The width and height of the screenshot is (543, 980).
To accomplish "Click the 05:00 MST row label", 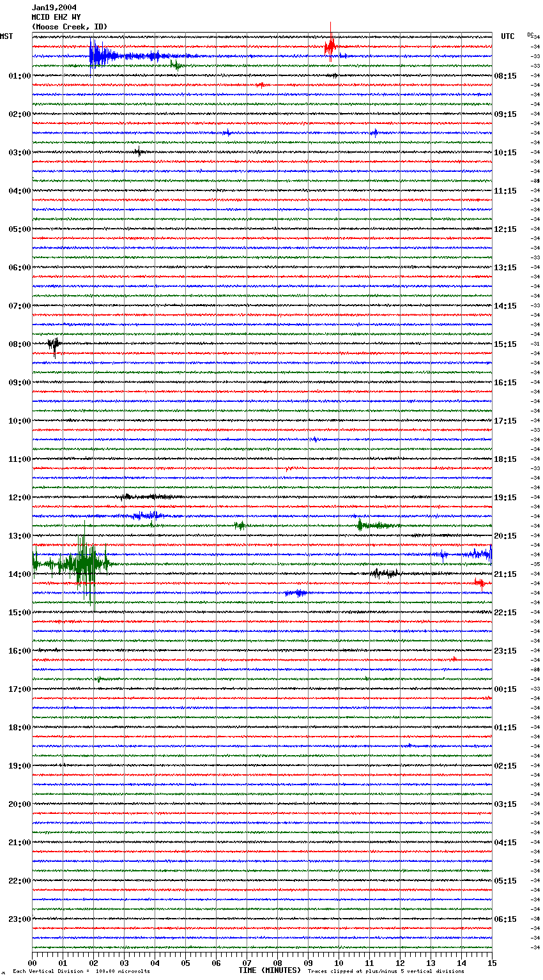I will pos(20,229).
